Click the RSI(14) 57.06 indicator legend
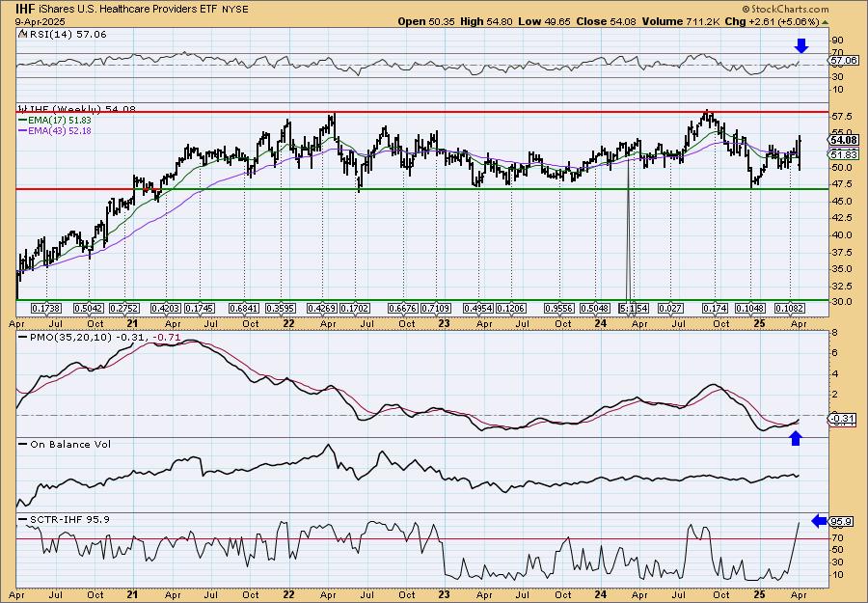 click(62, 35)
